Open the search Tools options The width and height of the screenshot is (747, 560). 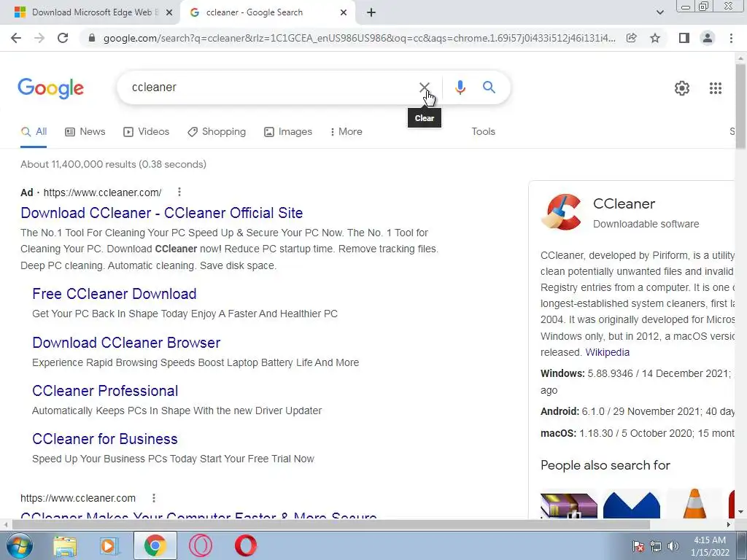point(483,131)
